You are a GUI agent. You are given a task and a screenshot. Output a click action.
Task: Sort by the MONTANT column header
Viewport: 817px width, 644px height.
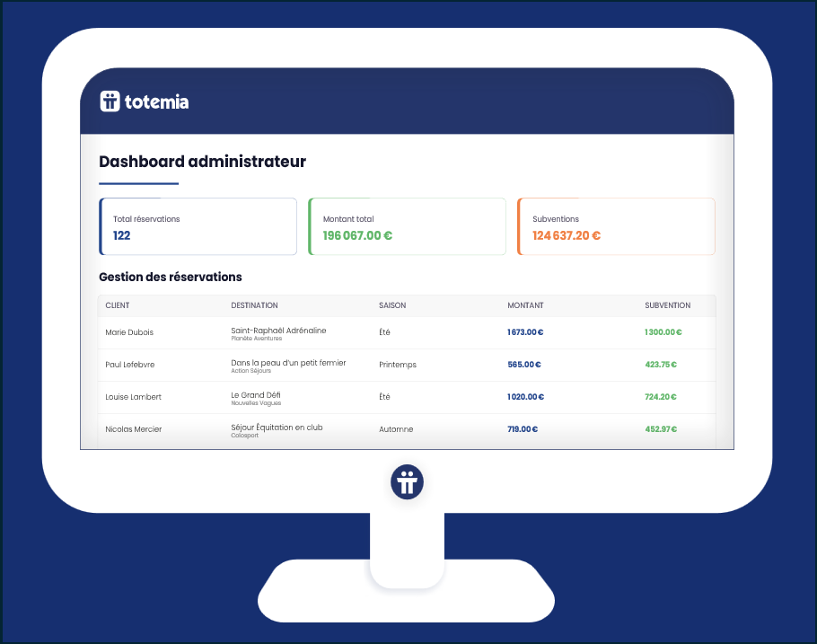point(525,305)
